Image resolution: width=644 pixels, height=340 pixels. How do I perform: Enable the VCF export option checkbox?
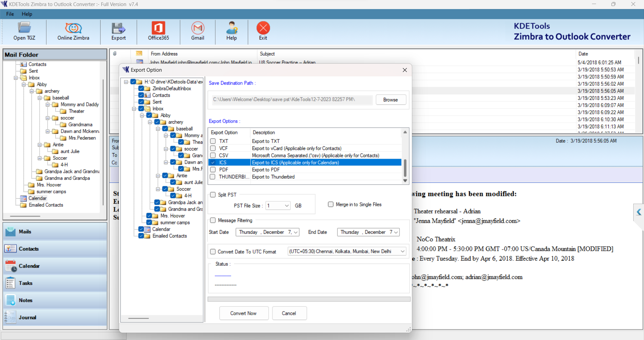pos(213,148)
